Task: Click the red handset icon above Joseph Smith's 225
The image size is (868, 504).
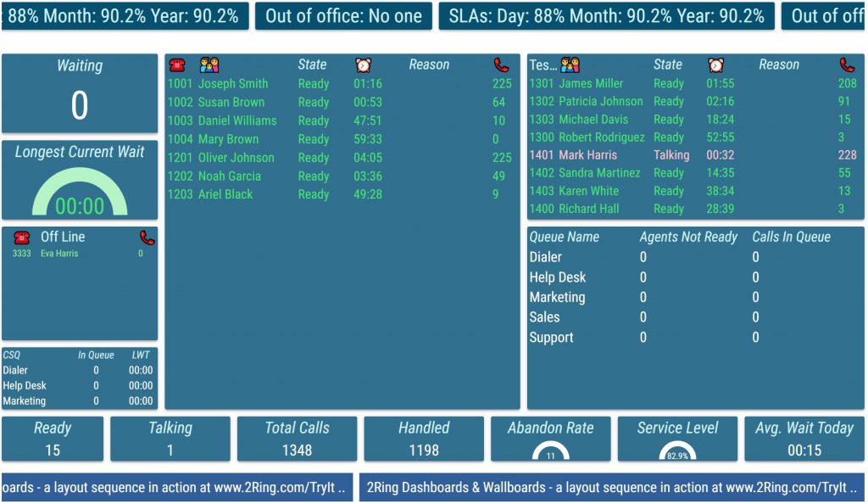Action: click(502, 65)
